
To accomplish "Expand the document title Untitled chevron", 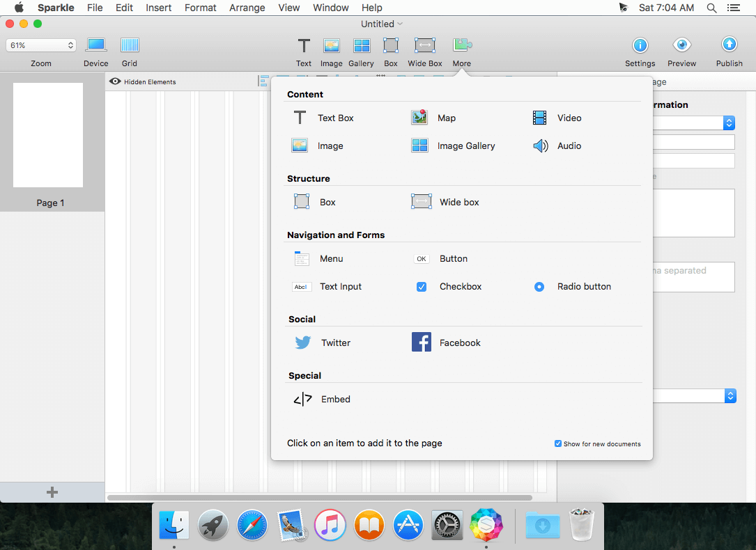I will [400, 24].
